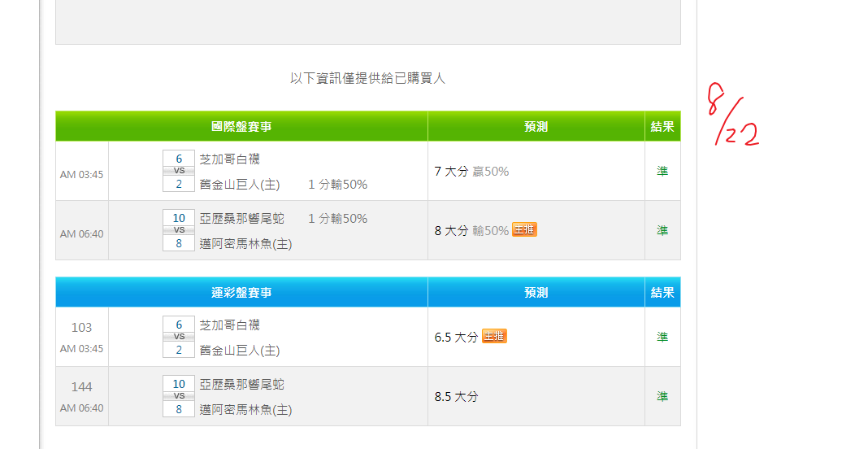Click the VS icon in game 103 row
The width and height of the screenshot is (868, 449).
point(179,337)
